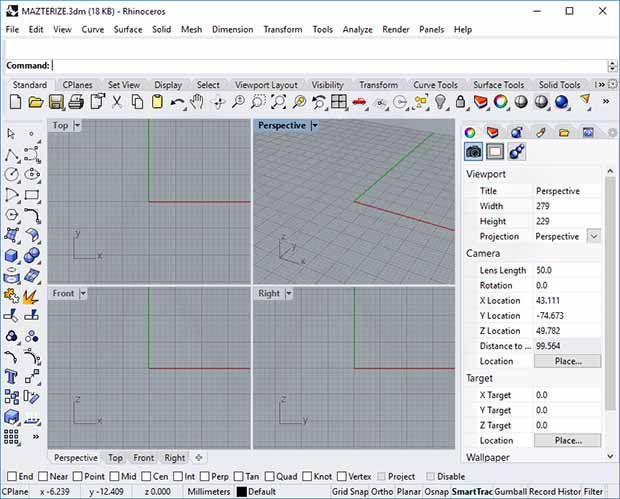Open the Perspective viewport title dropdown arrow

point(315,126)
